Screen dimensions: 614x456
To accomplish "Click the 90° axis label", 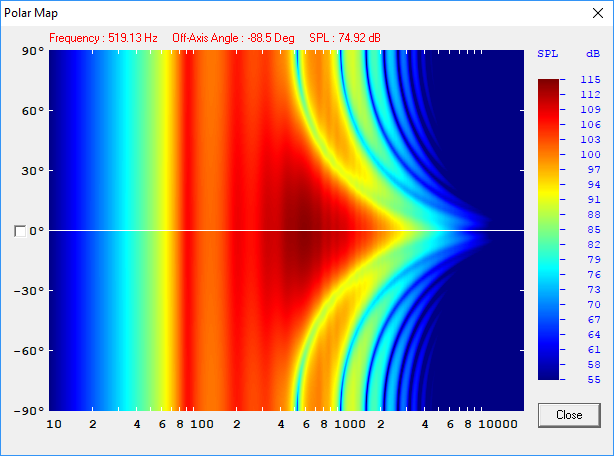I will (33, 51).
